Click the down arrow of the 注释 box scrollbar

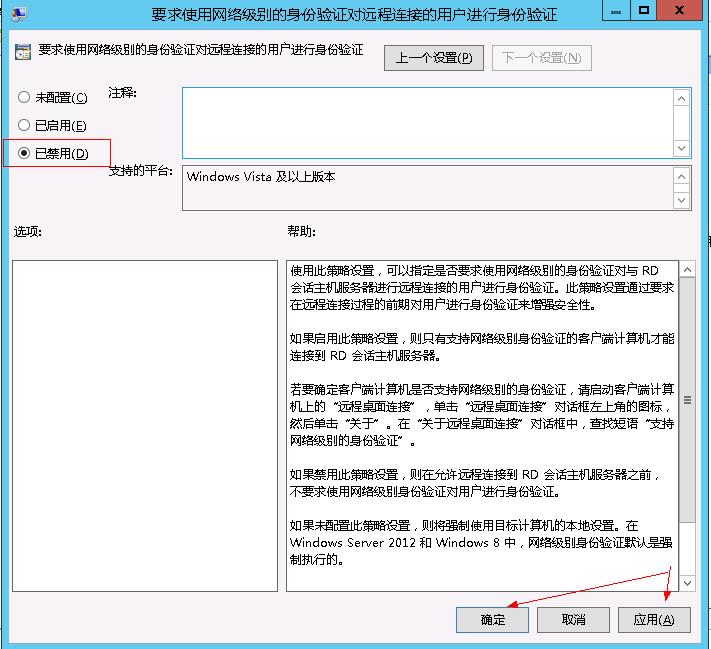[x=682, y=148]
